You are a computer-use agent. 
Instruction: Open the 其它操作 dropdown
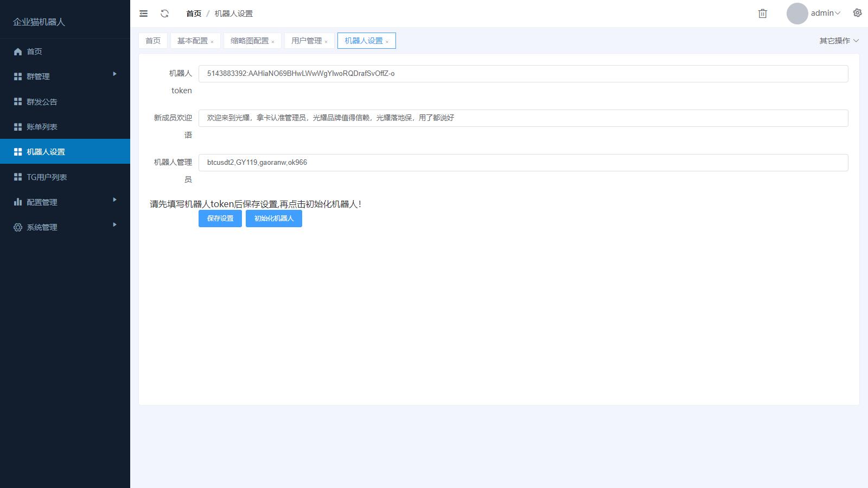839,41
